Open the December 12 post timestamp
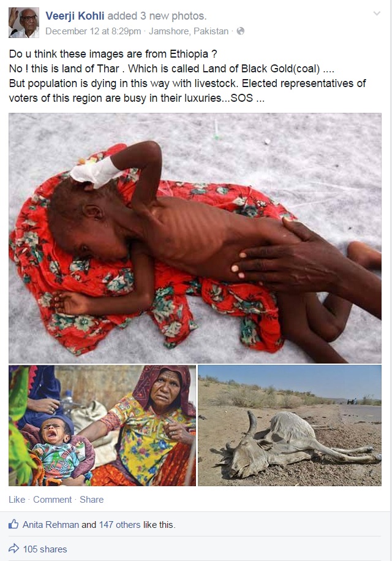The width and height of the screenshot is (392, 561). click(x=93, y=31)
